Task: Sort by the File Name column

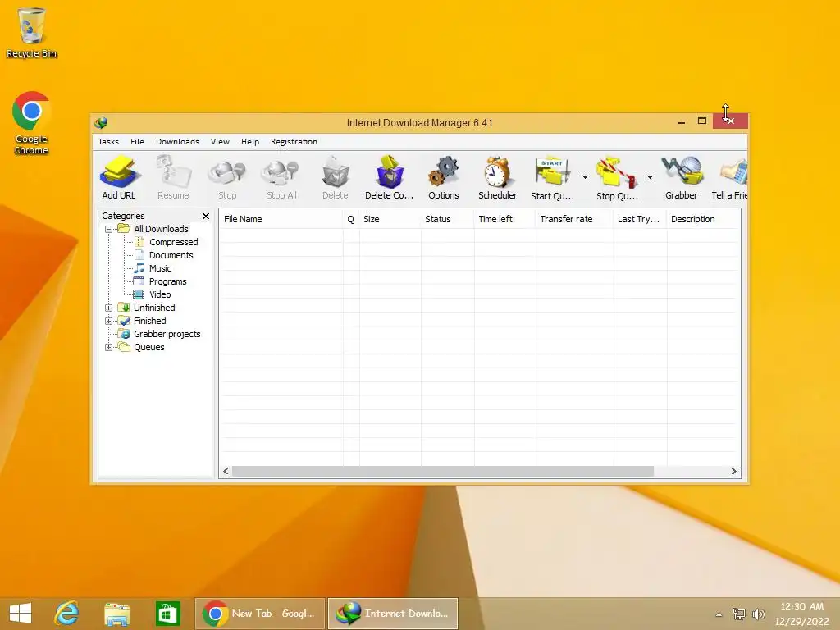Action: pos(281,219)
